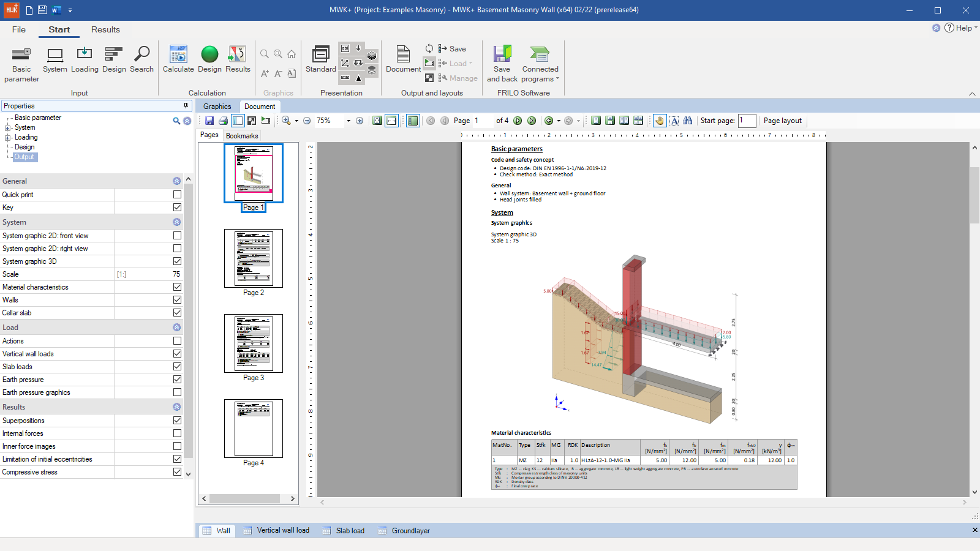Enable Earth pressure graphics output
The height and width of the screenshot is (551, 980).
pos(177,392)
